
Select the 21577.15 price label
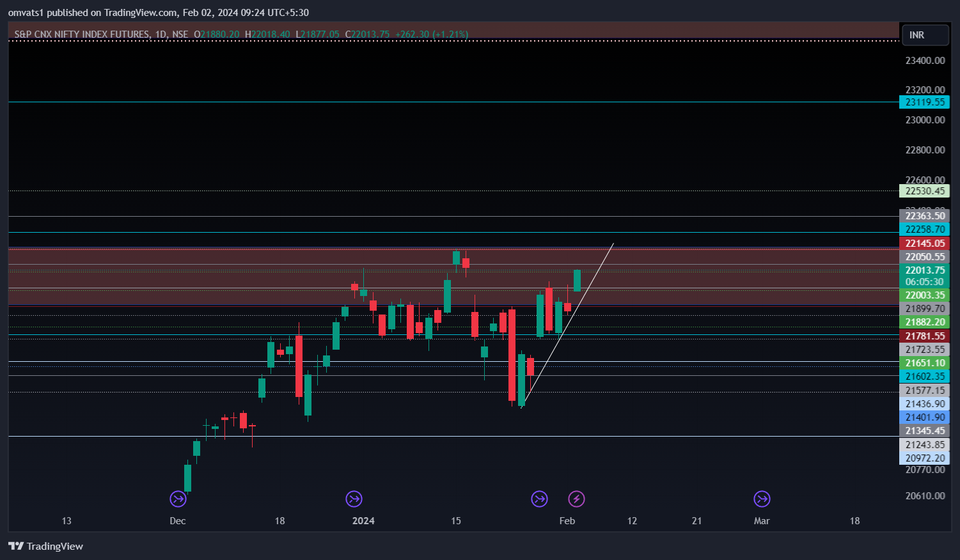tap(924, 391)
